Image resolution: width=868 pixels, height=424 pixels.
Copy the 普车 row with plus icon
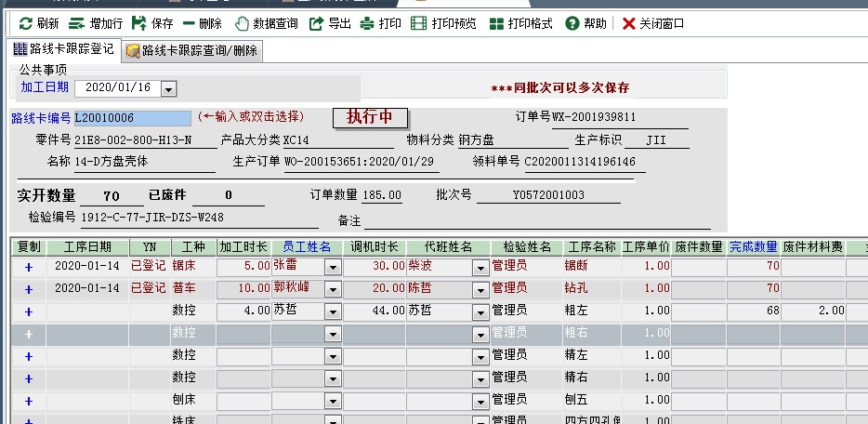tap(29, 289)
